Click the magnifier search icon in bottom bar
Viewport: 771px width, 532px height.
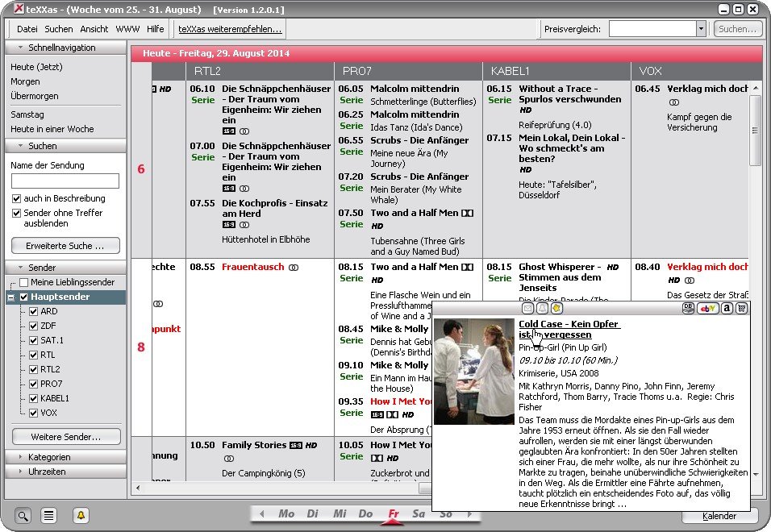[x=23, y=516]
